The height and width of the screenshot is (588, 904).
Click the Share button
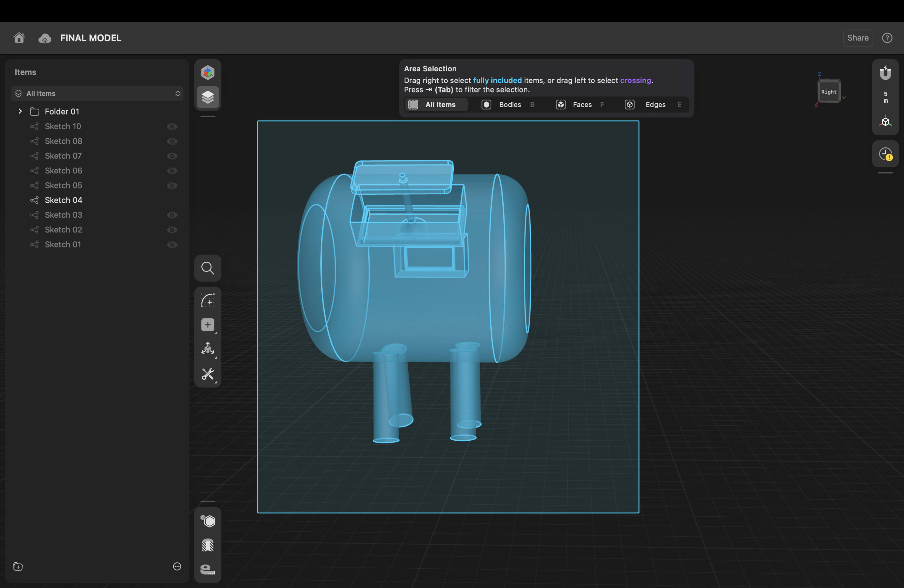[x=858, y=38]
